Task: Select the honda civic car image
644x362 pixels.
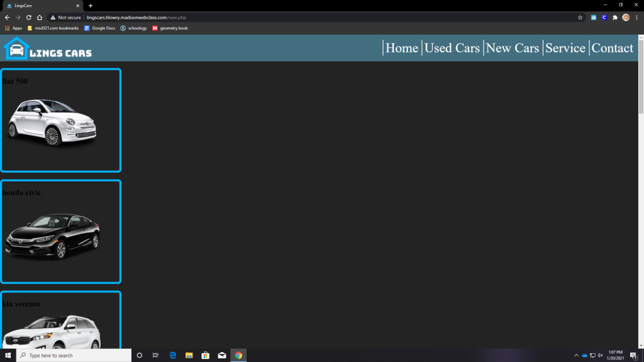Action: click(x=52, y=236)
